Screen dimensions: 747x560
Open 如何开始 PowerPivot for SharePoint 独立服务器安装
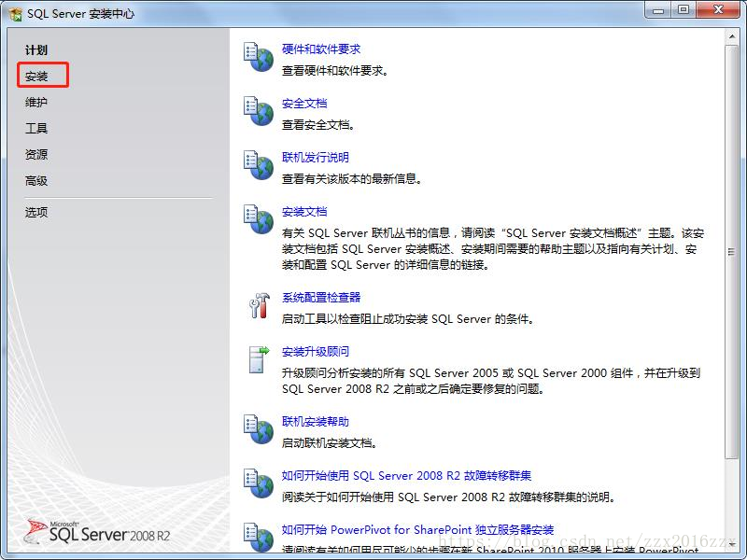tap(417, 529)
